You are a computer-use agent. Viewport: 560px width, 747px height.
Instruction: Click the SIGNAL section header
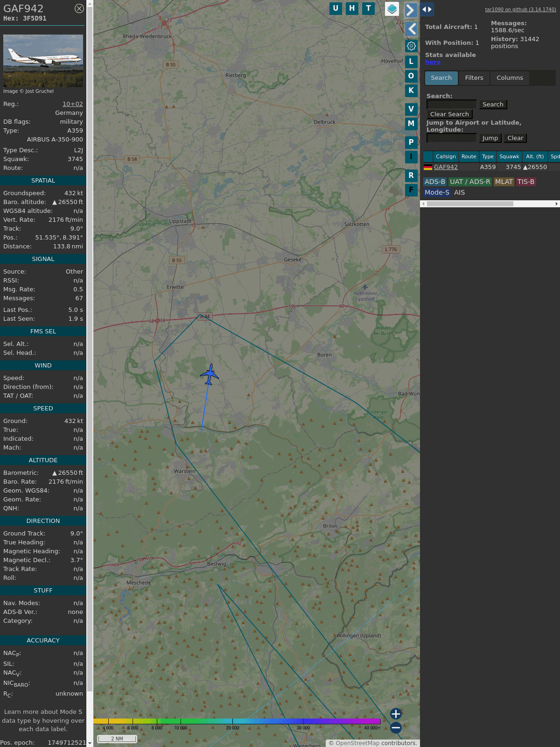click(x=43, y=259)
